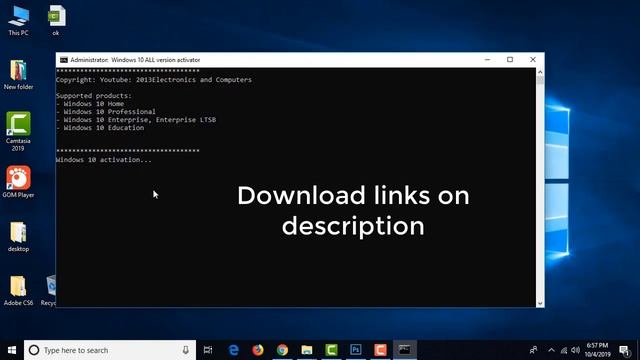This screenshot has width=640, height=360.
Task: Open Task View in the taskbar
Action: pyautogui.click(x=208, y=350)
